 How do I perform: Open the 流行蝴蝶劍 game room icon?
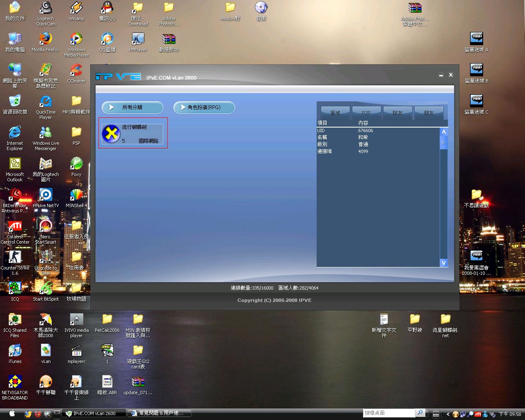(x=111, y=134)
